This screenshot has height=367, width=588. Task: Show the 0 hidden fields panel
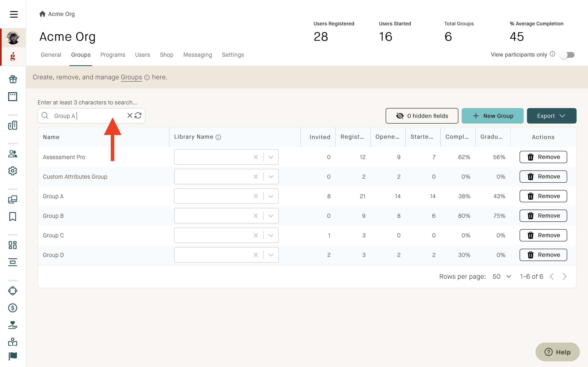tap(422, 116)
